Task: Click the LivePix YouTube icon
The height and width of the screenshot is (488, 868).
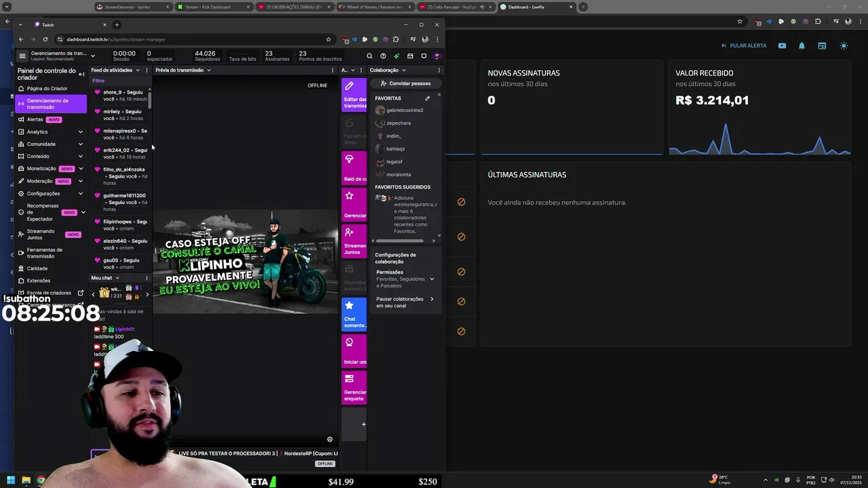Action: (782, 45)
